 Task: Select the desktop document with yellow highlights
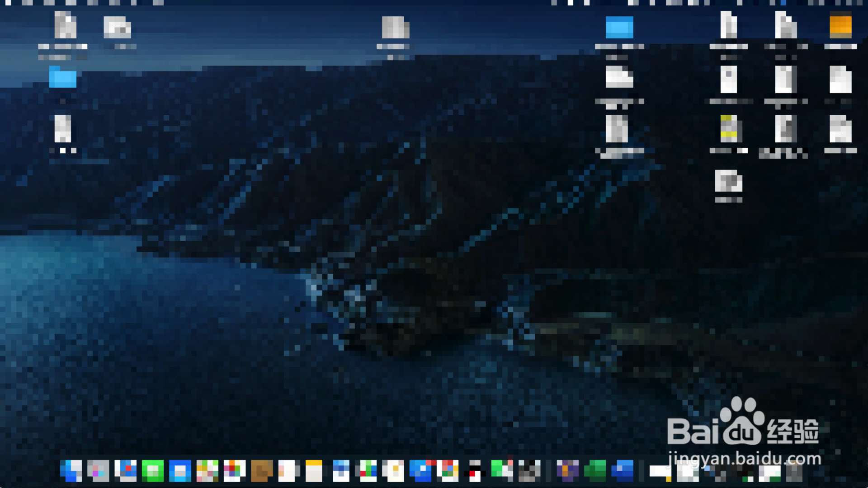(729, 128)
